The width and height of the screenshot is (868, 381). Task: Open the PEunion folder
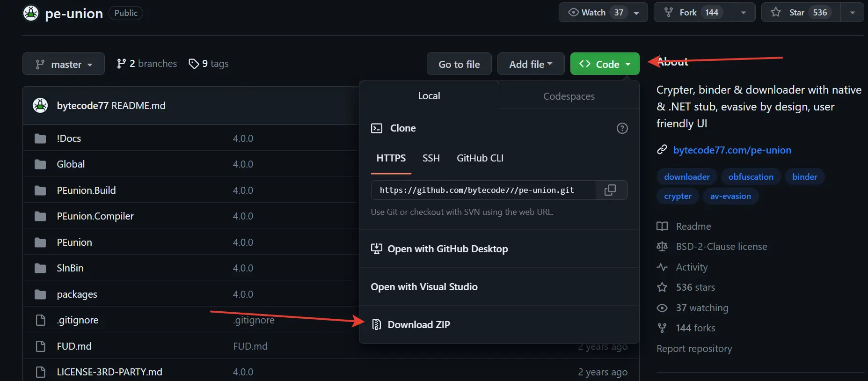pos(74,242)
